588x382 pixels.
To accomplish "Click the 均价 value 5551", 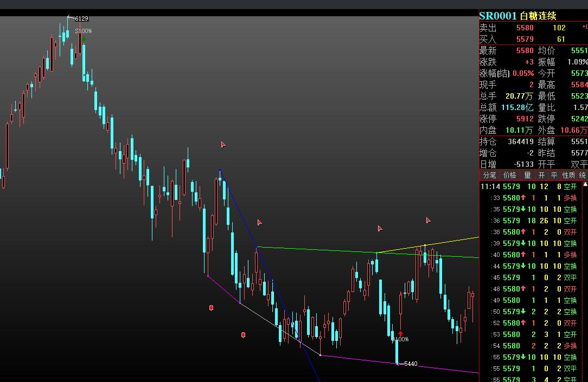I will pos(579,50).
